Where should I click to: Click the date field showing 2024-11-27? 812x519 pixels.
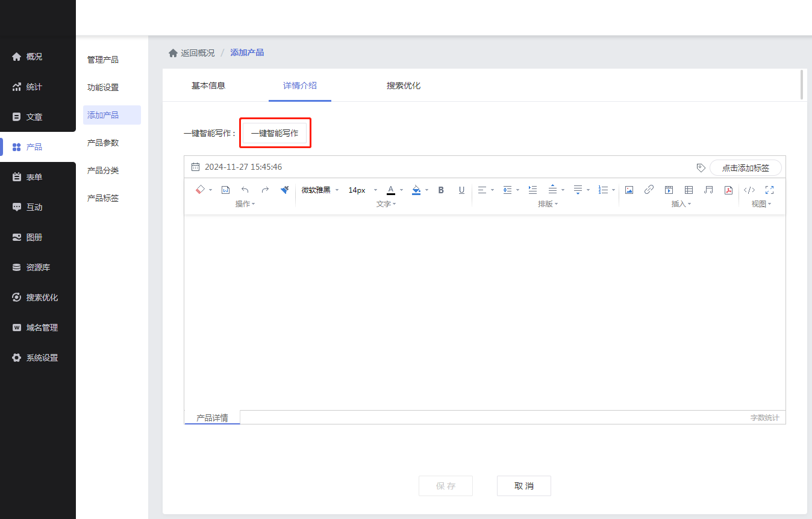(243, 167)
